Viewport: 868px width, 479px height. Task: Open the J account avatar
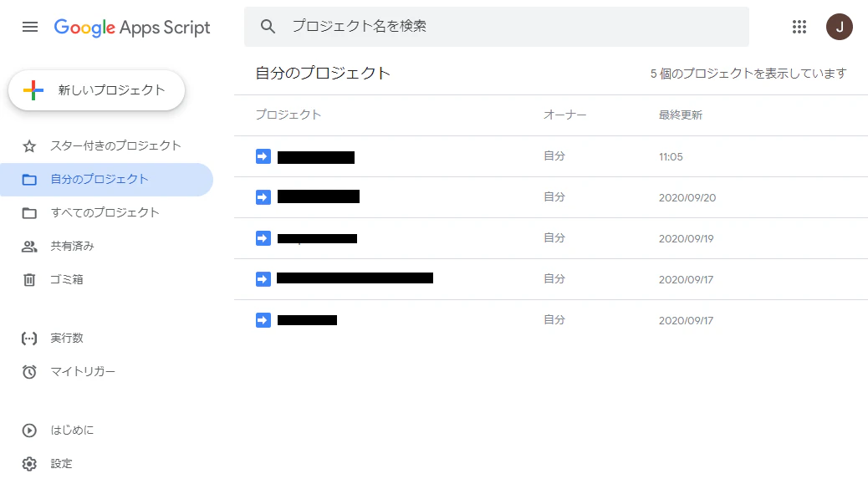click(x=840, y=27)
